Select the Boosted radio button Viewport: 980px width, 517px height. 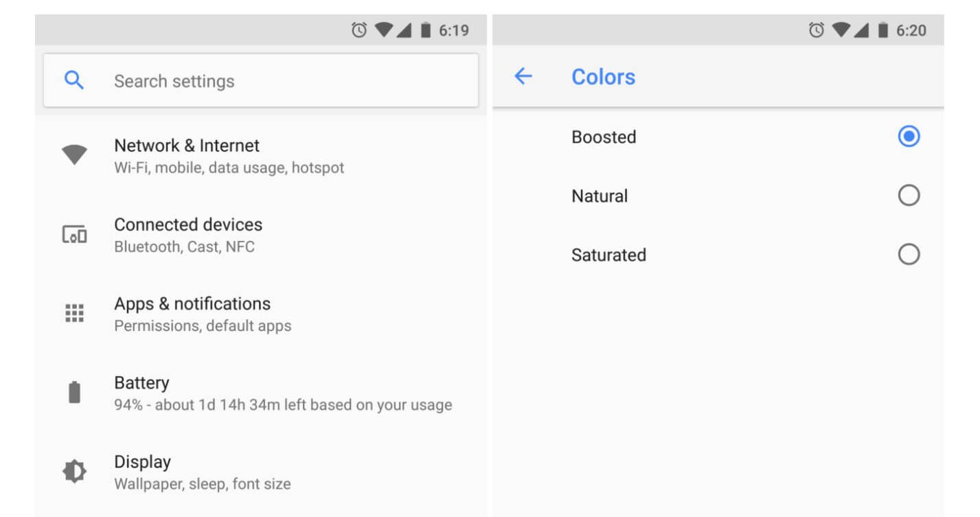909,137
